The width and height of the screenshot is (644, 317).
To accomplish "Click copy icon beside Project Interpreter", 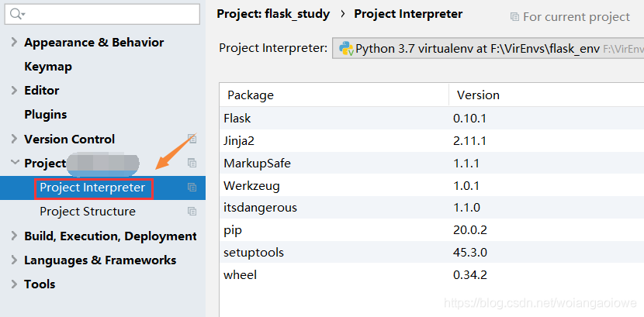I will (x=192, y=188).
